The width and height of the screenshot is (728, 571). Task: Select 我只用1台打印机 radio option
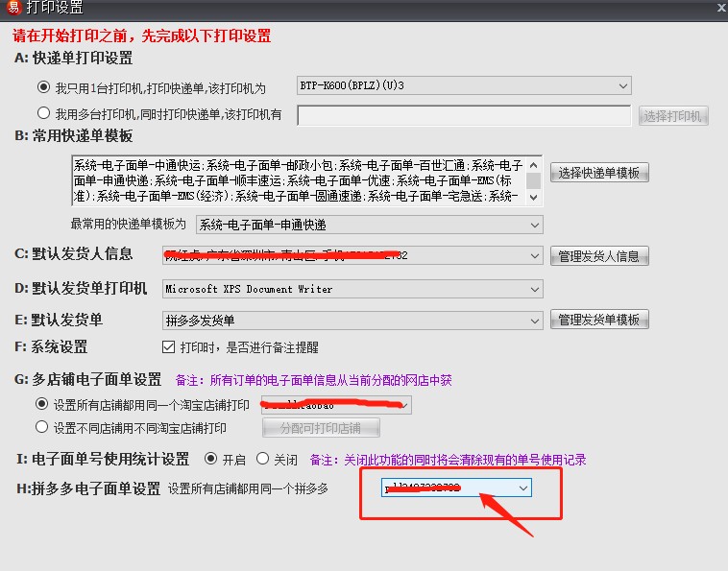pyautogui.click(x=43, y=87)
